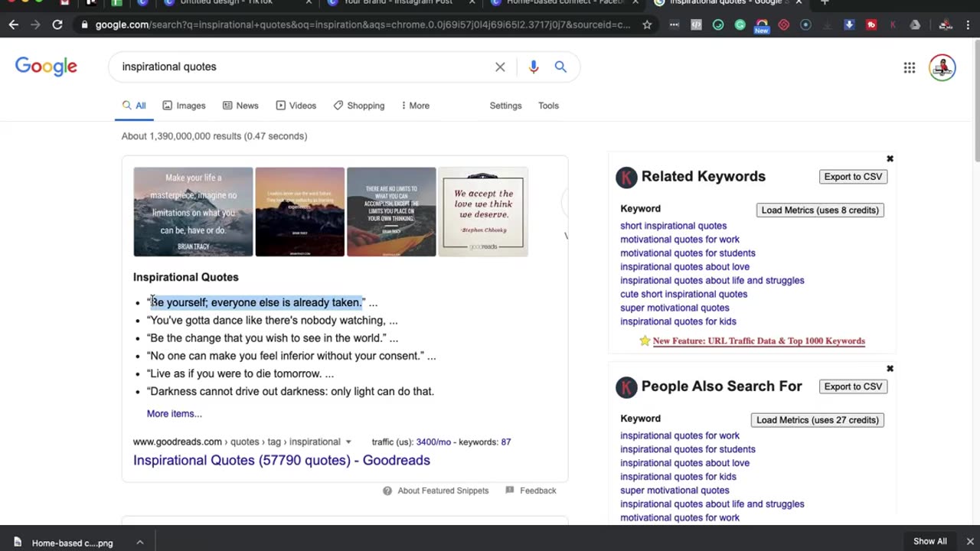Open search Tools
980x551 pixels.
548,106
